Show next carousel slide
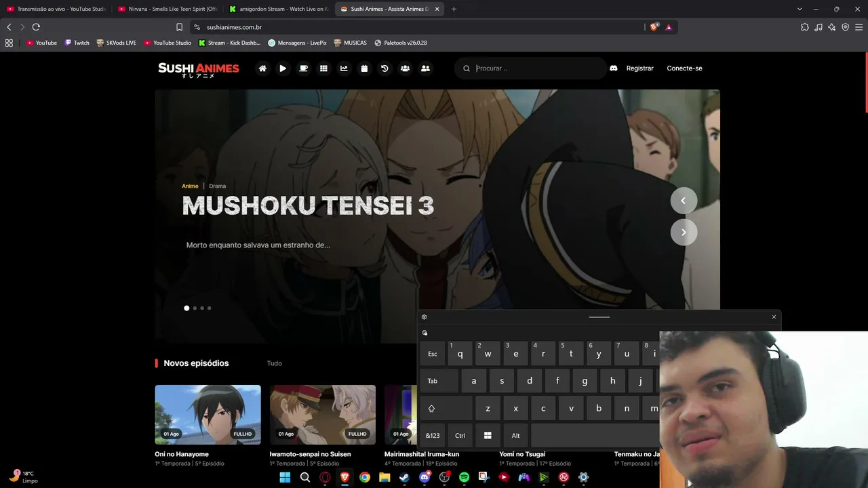This screenshot has width=868, height=488. (684, 232)
